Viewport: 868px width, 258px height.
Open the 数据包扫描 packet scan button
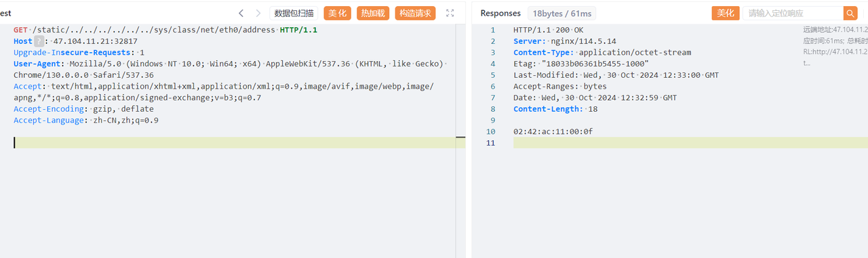pyautogui.click(x=294, y=13)
